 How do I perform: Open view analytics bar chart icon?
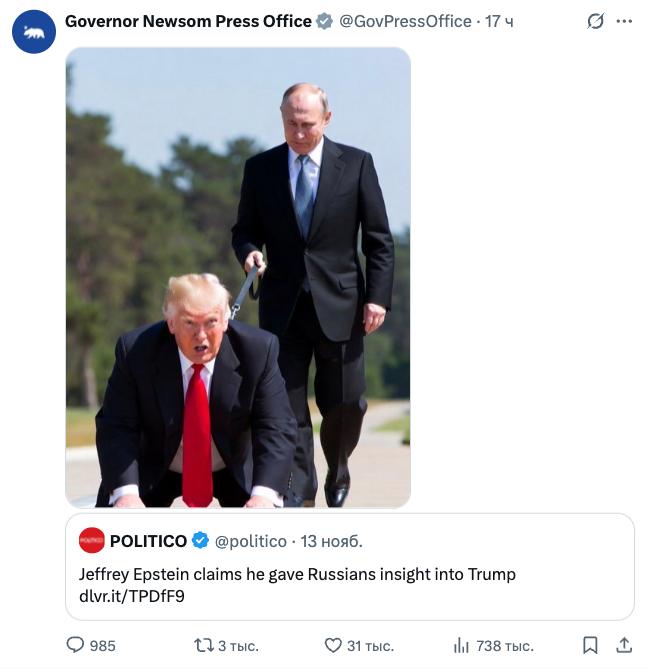pos(462,645)
